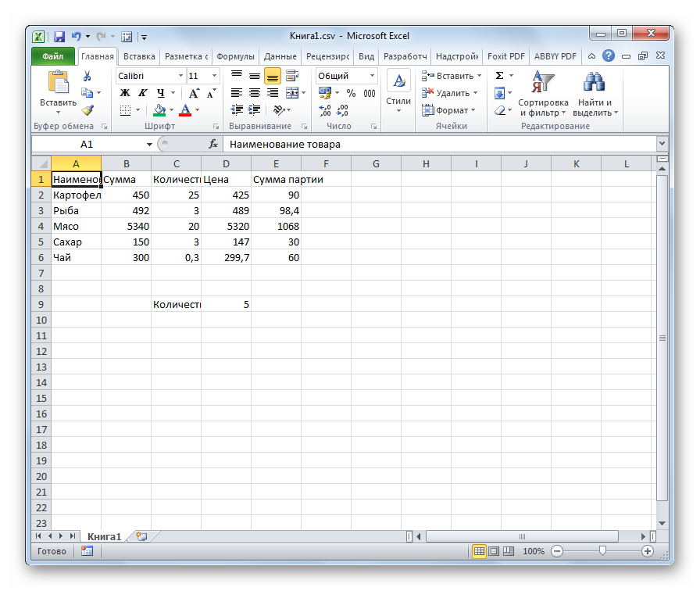Screen dimensions: 700x591
Task: Open the Name Box dropdown arrow
Action: (149, 145)
